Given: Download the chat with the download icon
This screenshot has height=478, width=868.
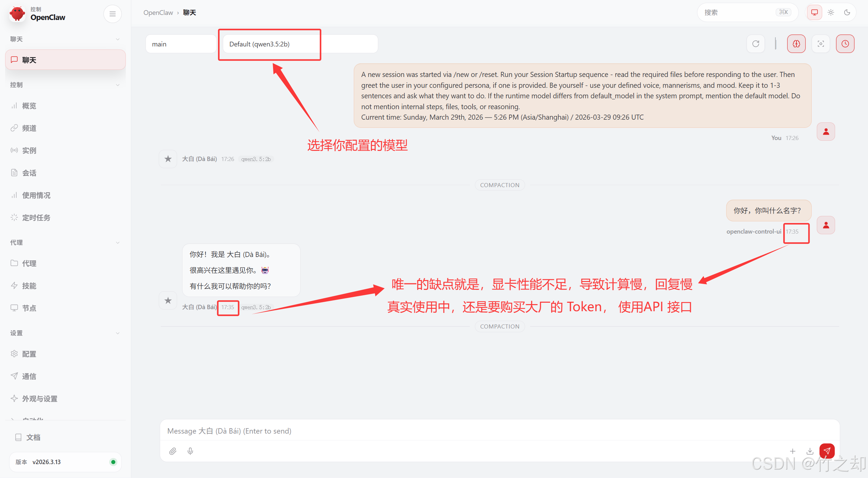Looking at the screenshot, I should pyautogui.click(x=810, y=451).
